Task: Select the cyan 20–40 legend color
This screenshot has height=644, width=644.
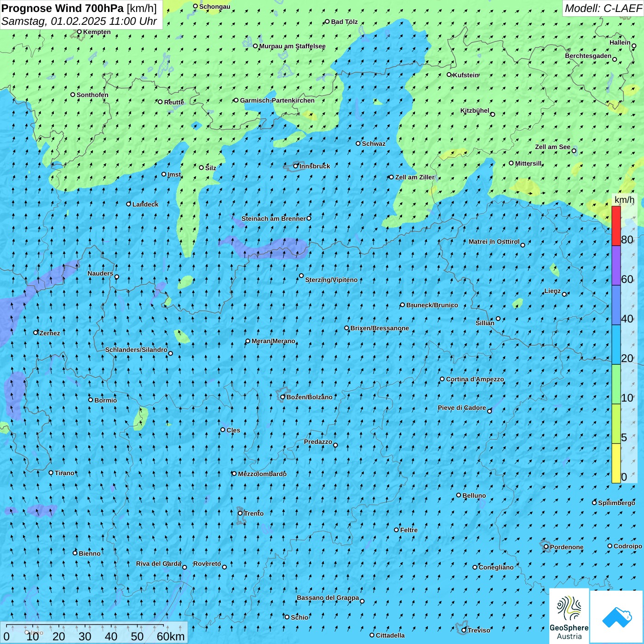Action: tap(616, 345)
